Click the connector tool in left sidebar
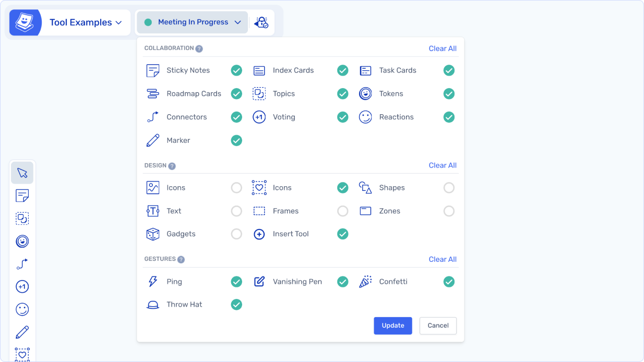This screenshot has width=644, height=362. click(x=22, y=264)
